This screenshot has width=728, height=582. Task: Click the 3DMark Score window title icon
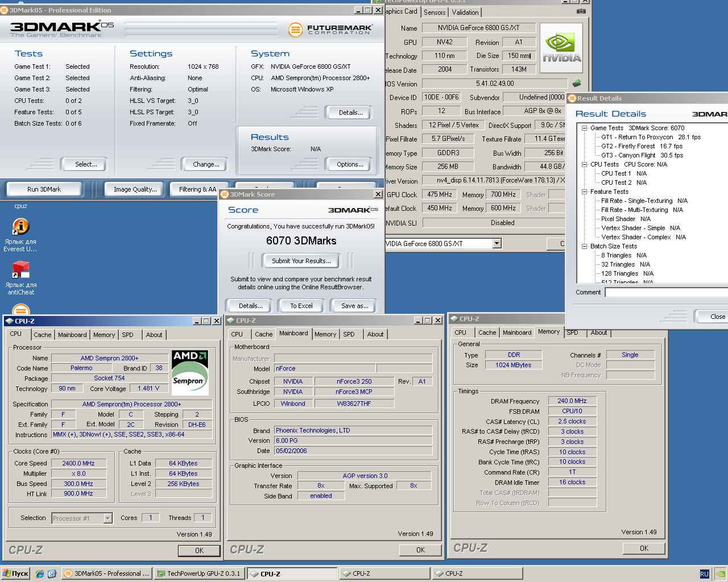click(225, 194)
